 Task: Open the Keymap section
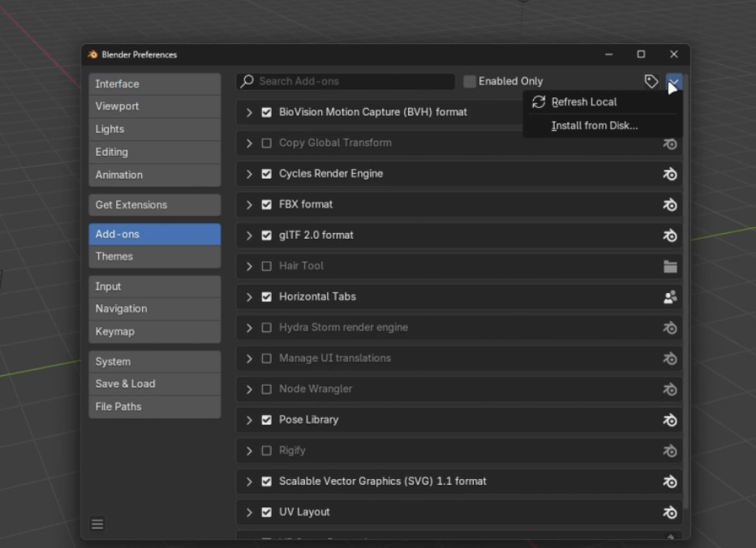click(x=155, y=332)
